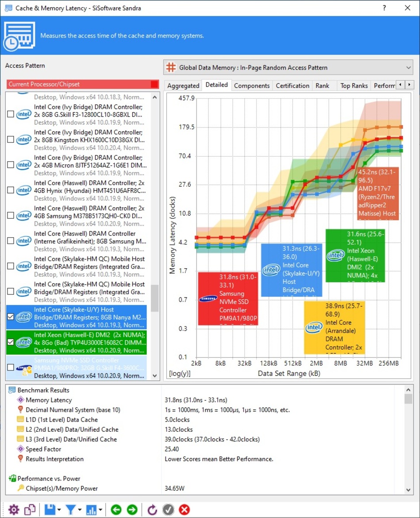Go forward with green right arrow
420x518 pixels.
(x=132, y=510)
